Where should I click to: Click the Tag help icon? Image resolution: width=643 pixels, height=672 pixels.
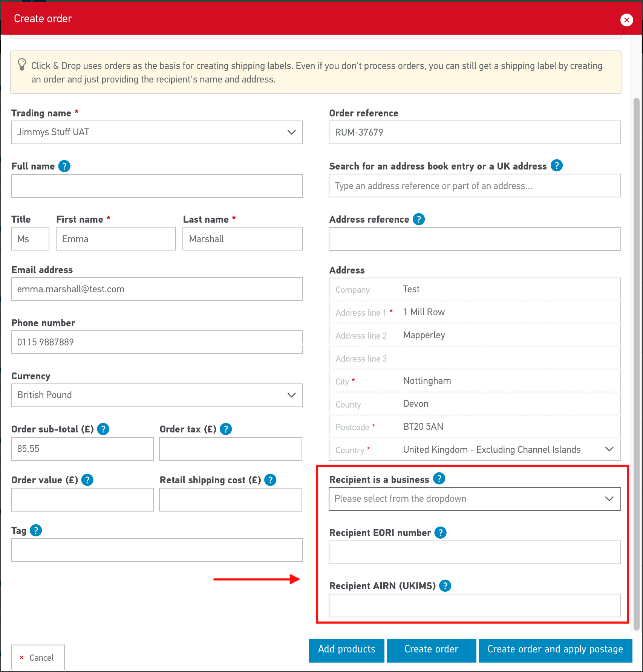click(35, 530)
